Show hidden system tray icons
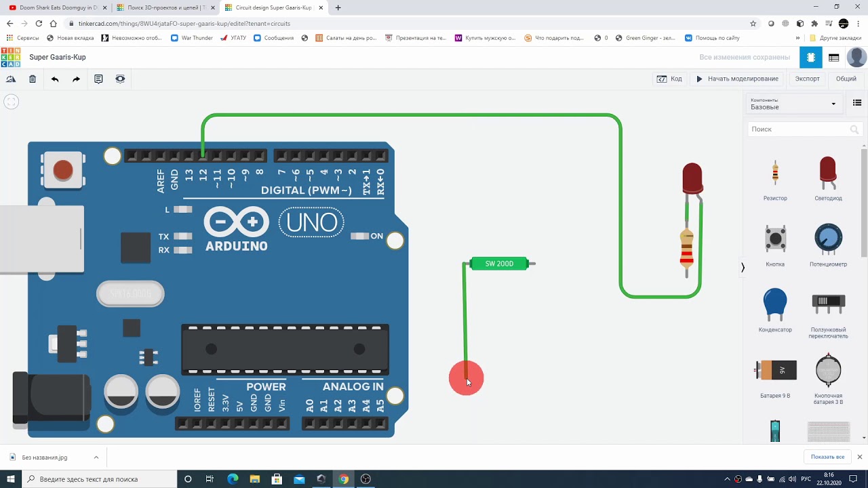Image resolution: width=868 pixels, height=488 pixels. coord(727,479)
